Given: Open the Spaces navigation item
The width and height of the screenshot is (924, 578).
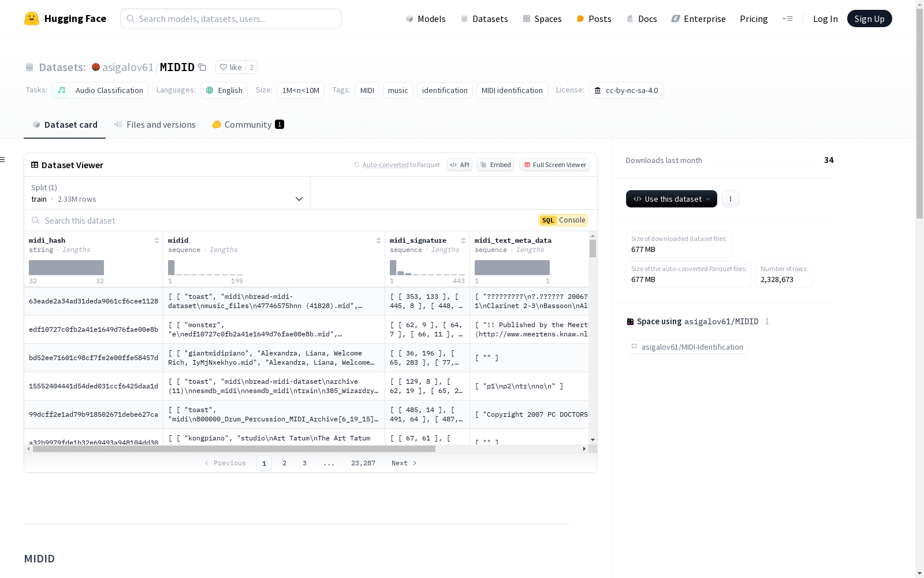Looking at the screenshot, I should coord(542,18).
